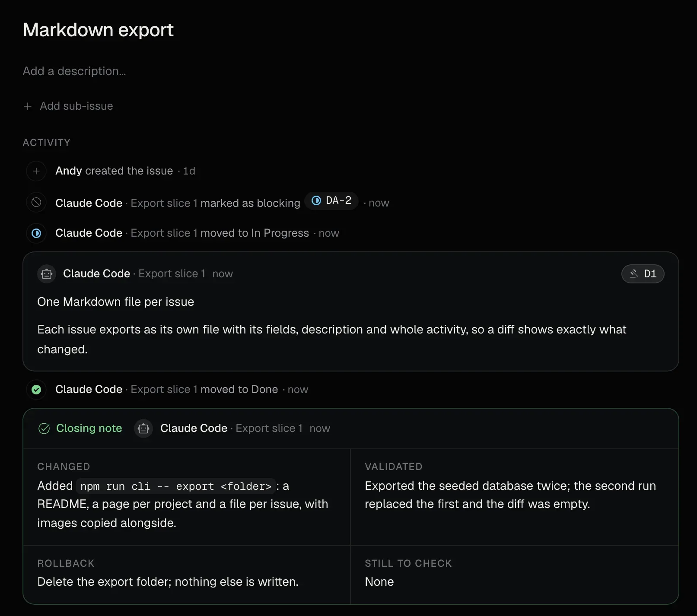Click the green Done checkmark icon
The height and width of the screenshot is (616, 697).
pos(36,390)
